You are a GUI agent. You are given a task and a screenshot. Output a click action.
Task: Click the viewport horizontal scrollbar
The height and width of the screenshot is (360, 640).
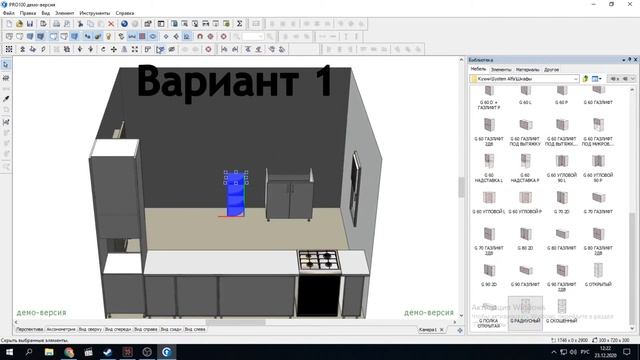point(236,322)
